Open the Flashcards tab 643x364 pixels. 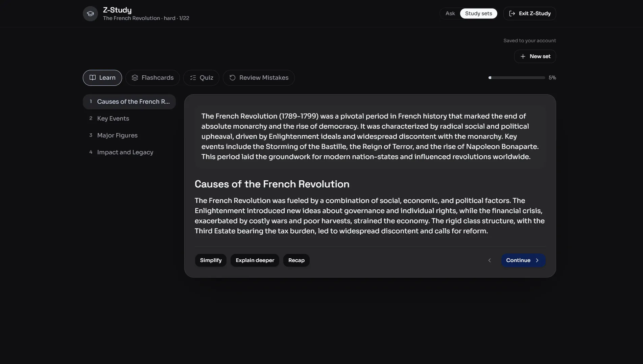coord(152,78)
